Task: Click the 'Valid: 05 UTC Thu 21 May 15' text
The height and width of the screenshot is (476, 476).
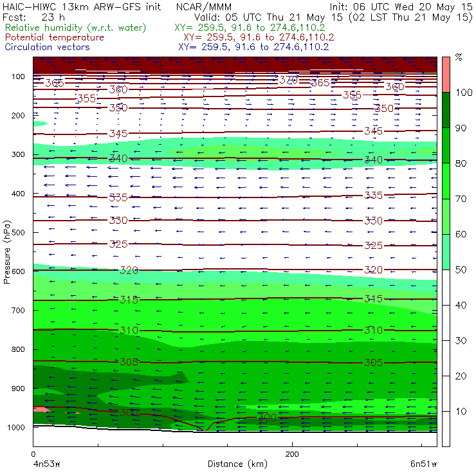Action: click(269, 17)
